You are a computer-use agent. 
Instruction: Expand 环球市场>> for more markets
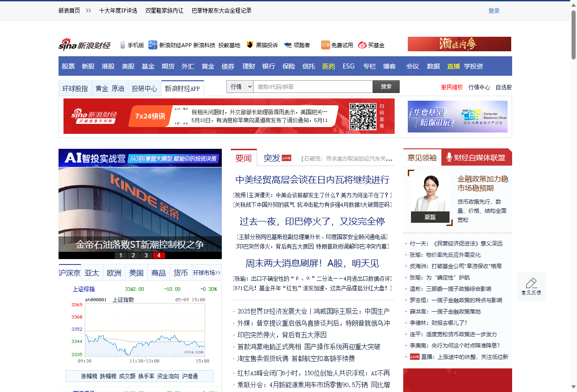[206, 273]
